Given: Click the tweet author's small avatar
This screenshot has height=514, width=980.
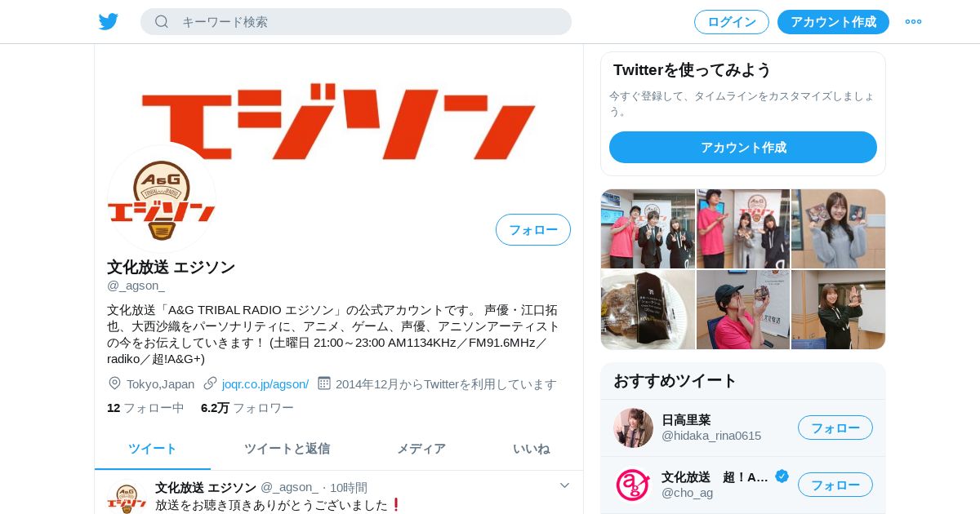Looking at the screenshot, I should click(x=127, y=498).
